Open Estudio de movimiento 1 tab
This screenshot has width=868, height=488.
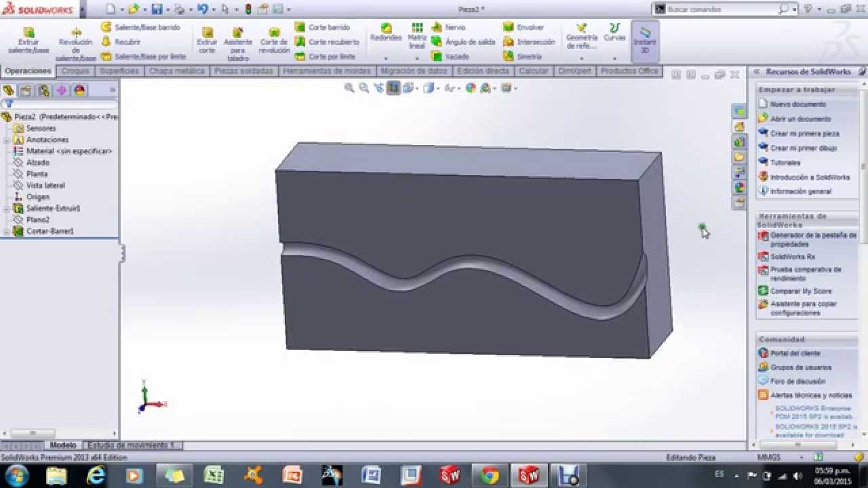[x=131, y=445]
